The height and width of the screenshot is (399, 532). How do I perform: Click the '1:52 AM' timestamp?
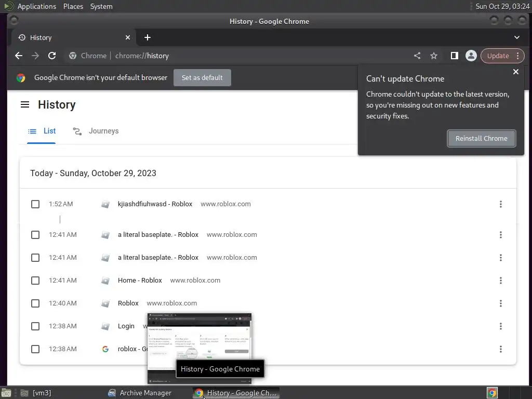[x=61, y=204]
